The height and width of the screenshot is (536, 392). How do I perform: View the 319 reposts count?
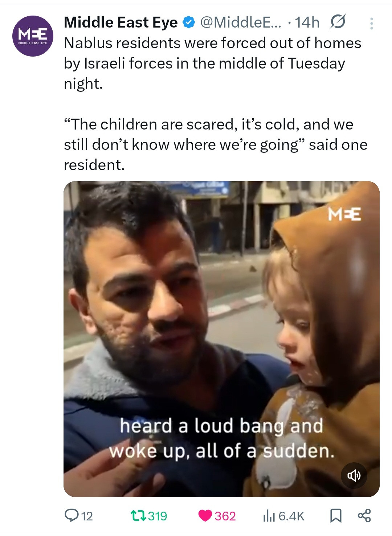tap(158, 516)
